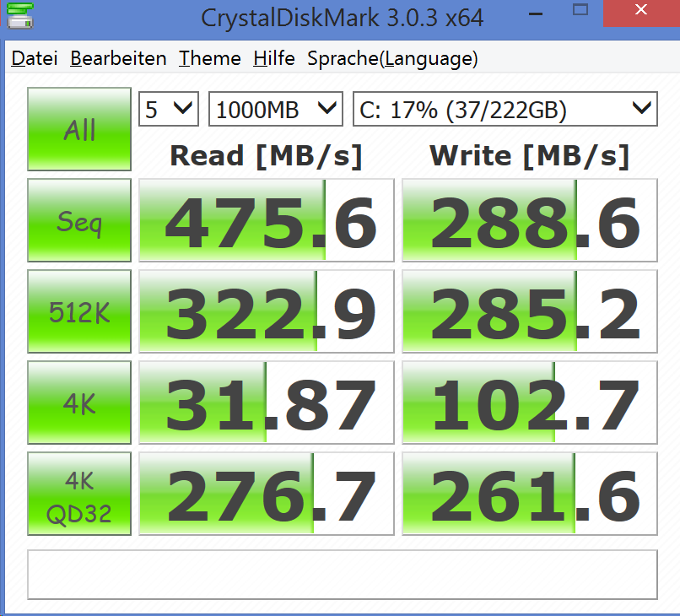Click the Seq read result 475.6
The image size is (680, 616).
[x=267, y=220]
